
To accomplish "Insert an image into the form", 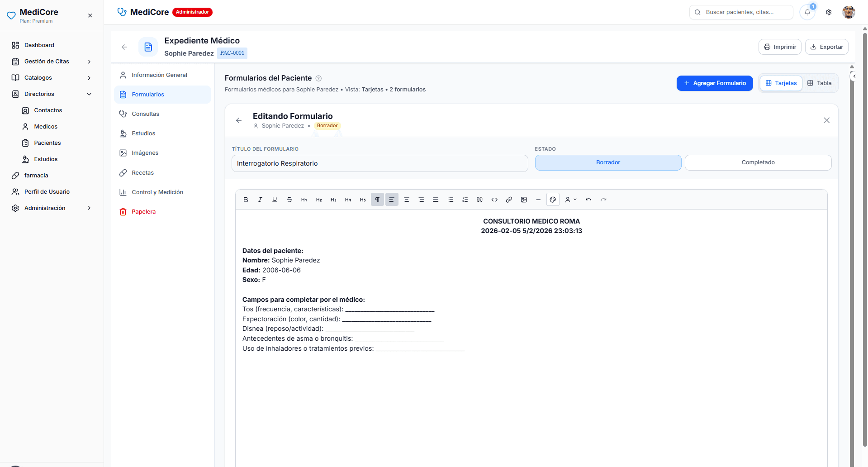I will point(524,200).
